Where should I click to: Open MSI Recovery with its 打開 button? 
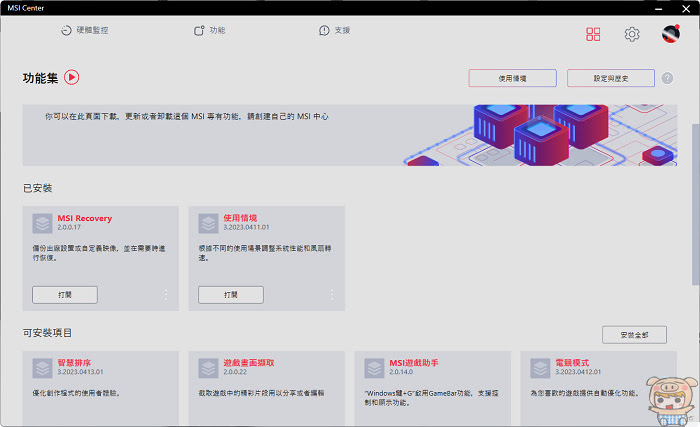click(x=65, y=295)
